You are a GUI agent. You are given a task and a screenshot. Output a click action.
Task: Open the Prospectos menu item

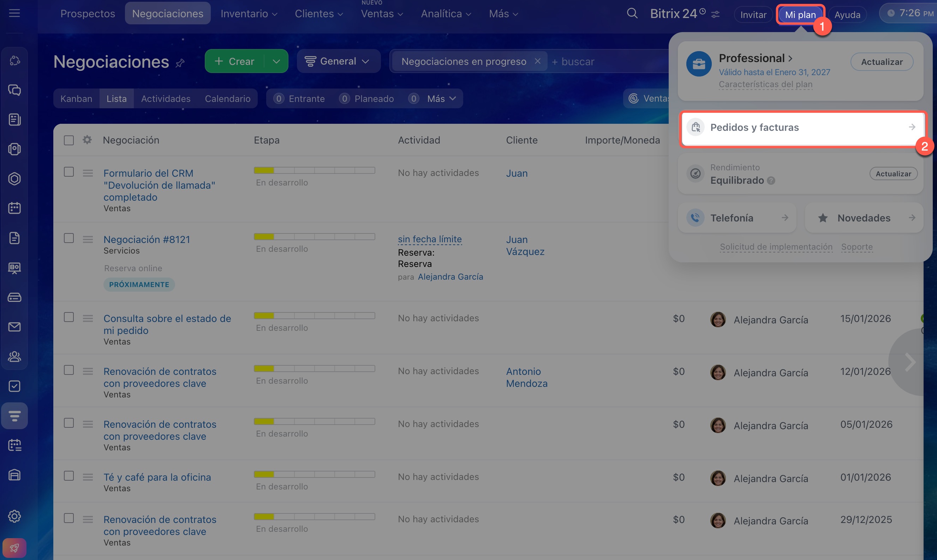(x=88, y=14)
